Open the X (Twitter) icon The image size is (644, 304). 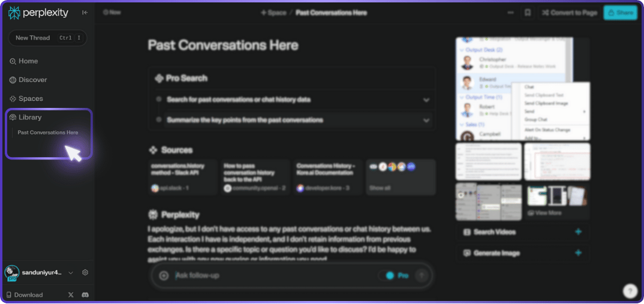[x=71, y=295]
